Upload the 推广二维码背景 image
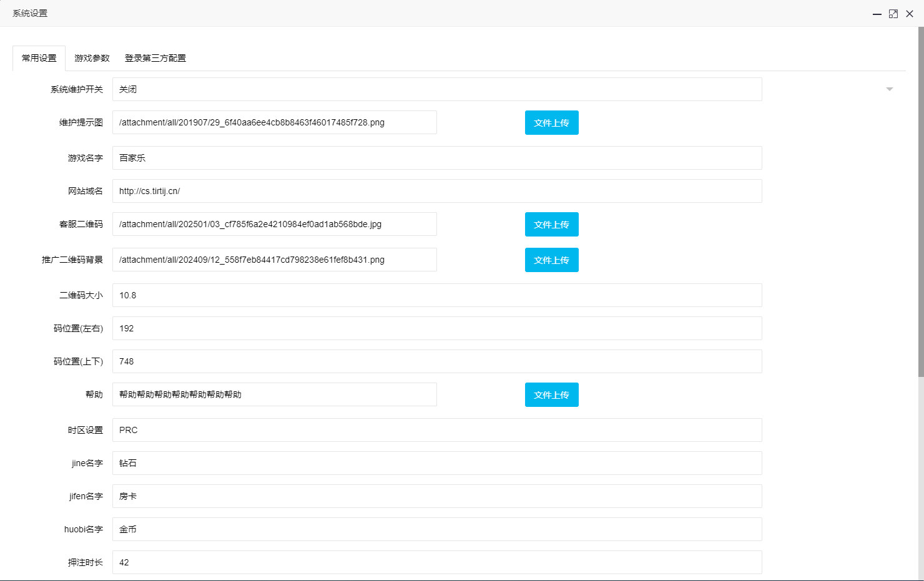This screenshot has width=924, height=581. pos(551,260)
